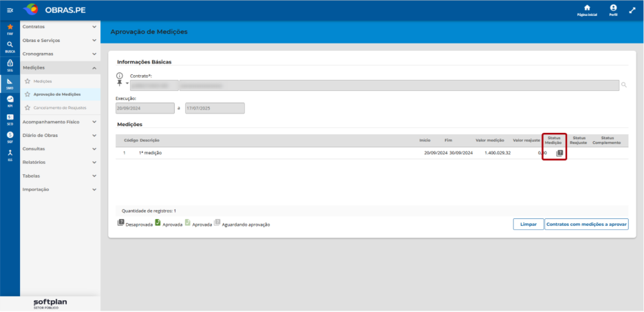Viewport: 644px width, 312px height.
Task: Click the Status Medição document icon
Action: [x=559, y=154]
